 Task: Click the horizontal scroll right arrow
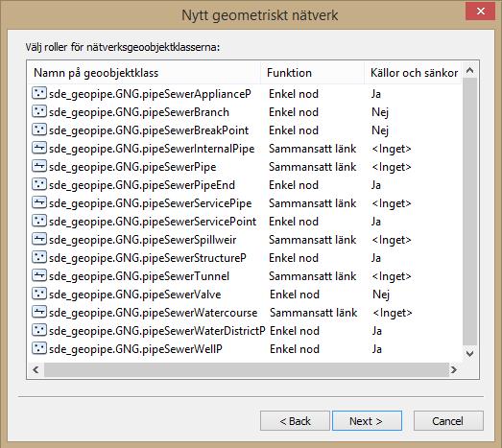click(454, 370)
